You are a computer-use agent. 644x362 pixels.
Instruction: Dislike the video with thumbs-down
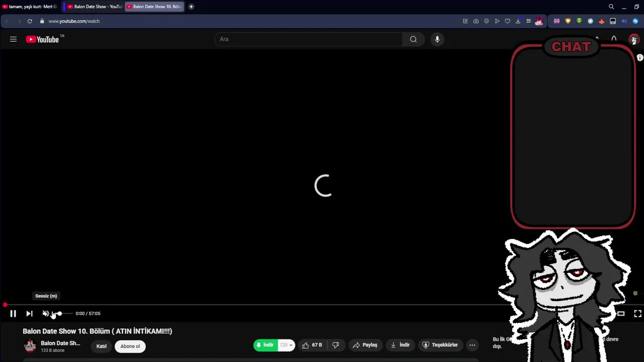coord(336,345)
